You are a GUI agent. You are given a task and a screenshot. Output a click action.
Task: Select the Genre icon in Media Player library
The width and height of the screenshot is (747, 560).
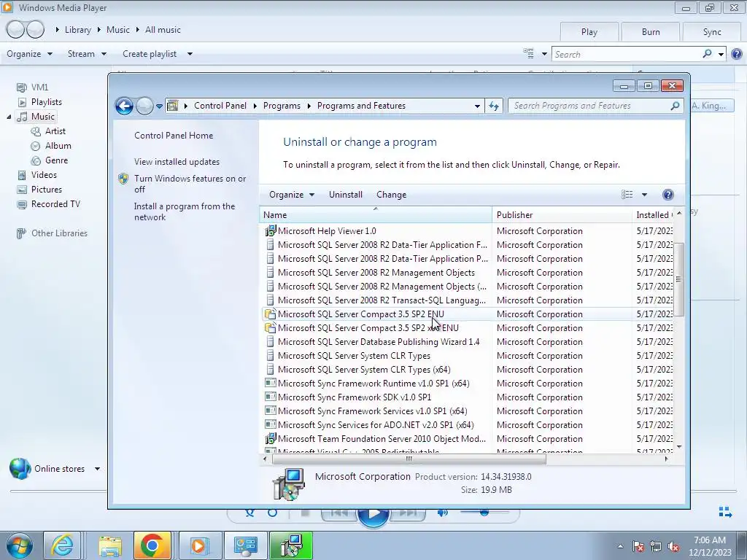coord(36,161)
